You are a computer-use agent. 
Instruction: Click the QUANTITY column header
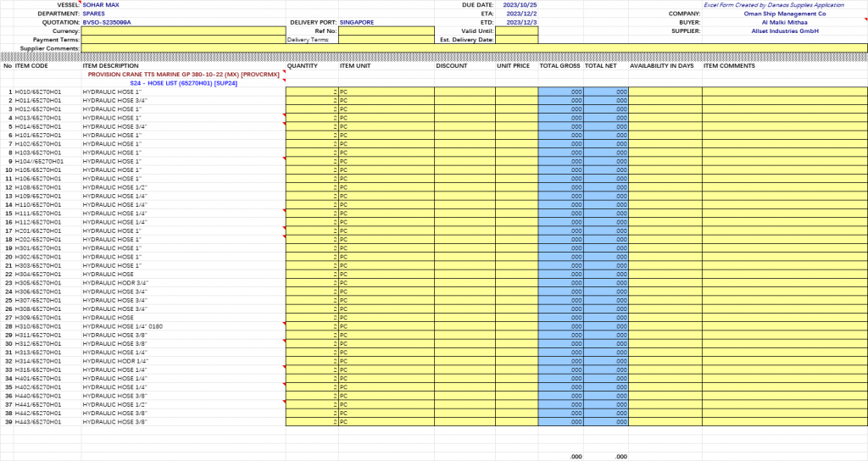click(x=303, y=65)
